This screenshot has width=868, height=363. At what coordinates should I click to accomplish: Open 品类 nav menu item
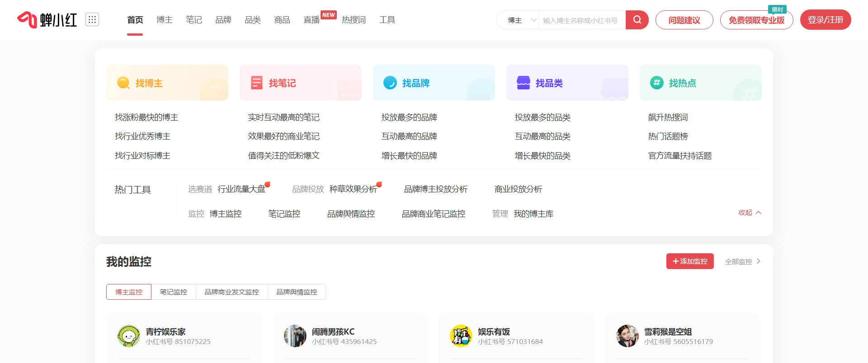click(252, 20)
